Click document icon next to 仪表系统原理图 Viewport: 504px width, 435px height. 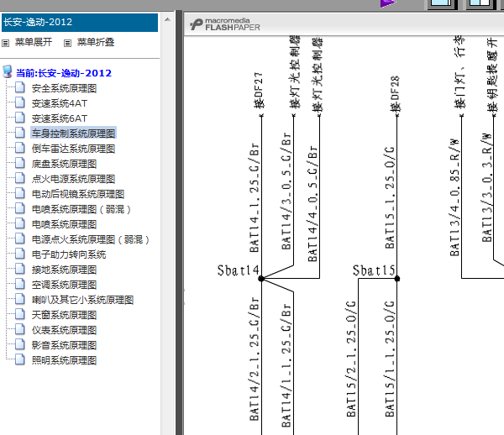click(20, 329)
